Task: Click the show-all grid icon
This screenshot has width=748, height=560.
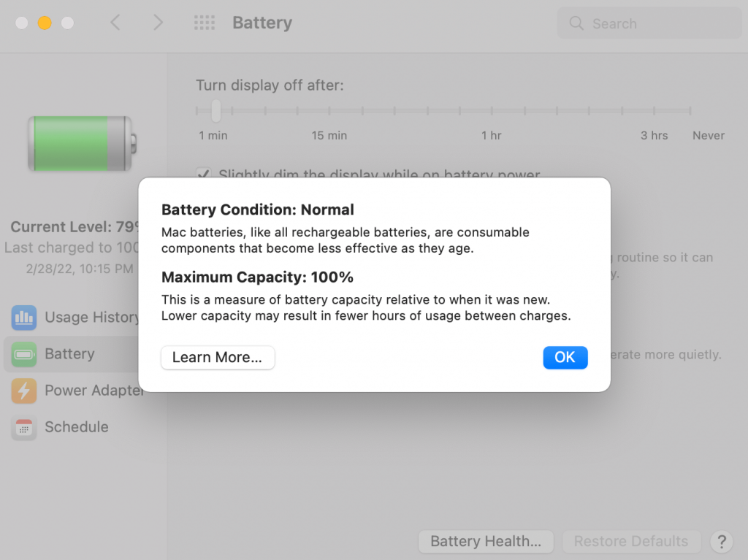Action: [x=205, y=23]
